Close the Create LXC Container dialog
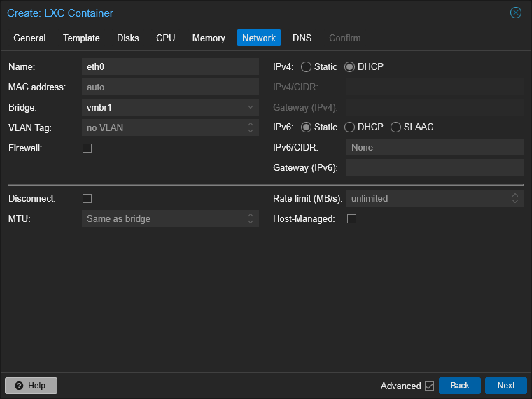Image resolution: width=532 pixels, height=399 pixels. coord(515,13)
